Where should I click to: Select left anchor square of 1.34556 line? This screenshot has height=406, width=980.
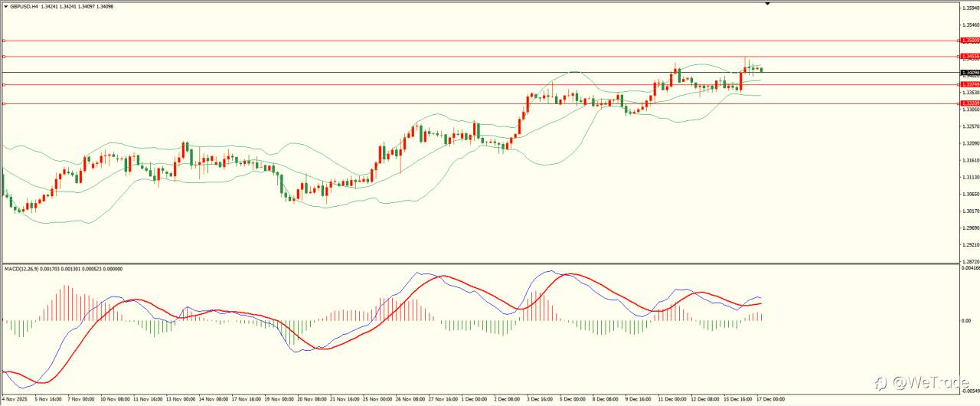tap(4, 57)
